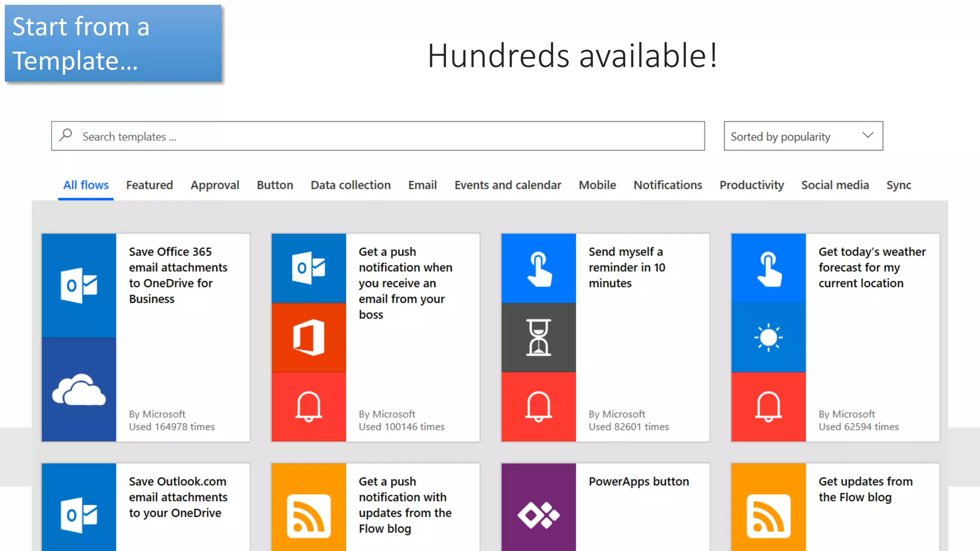This screenshot has width=980, height=551.
Task: Click the PowerApps purple diamond icon
Action: pyautogui.click(x=538, y=515)
